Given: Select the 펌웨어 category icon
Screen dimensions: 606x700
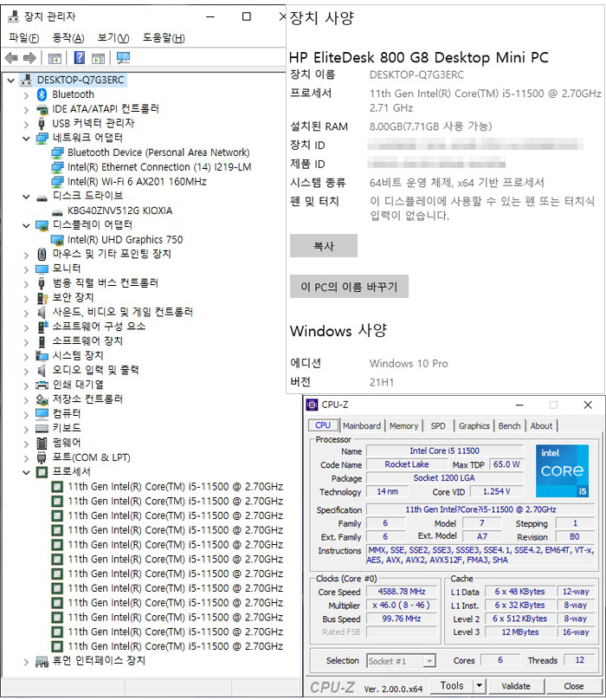Looking at the screenshot, I should [x=42, y=443].
